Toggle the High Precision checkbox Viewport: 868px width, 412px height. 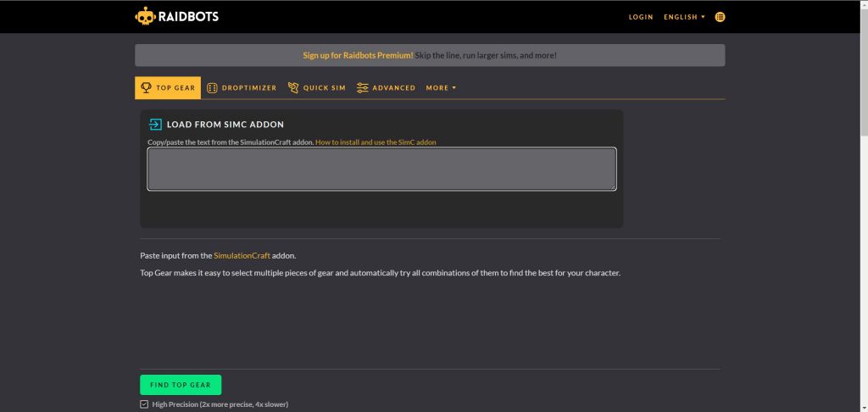click(144, 404)
